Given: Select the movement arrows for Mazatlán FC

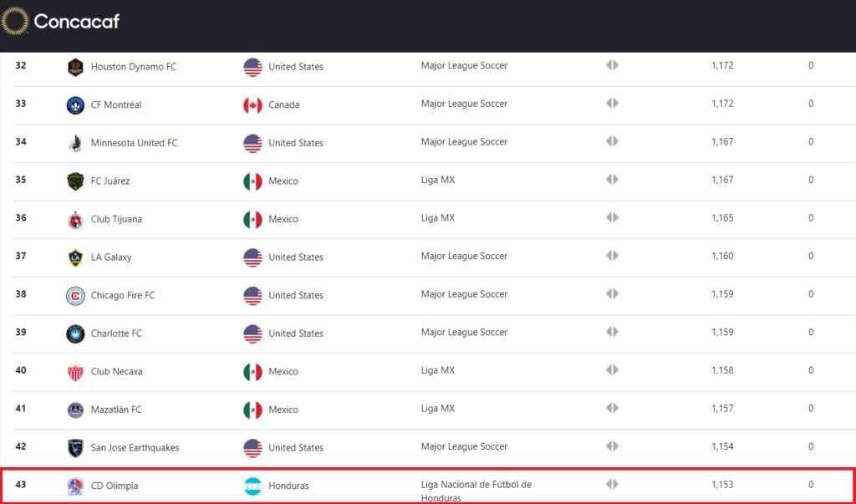Looking at the screenshot, I should coord(612,408).
